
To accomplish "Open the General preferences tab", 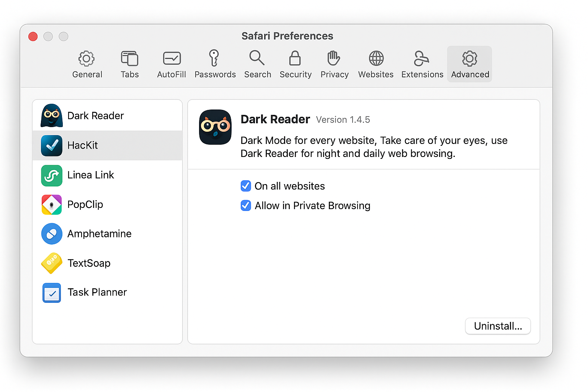I will 87,64.
